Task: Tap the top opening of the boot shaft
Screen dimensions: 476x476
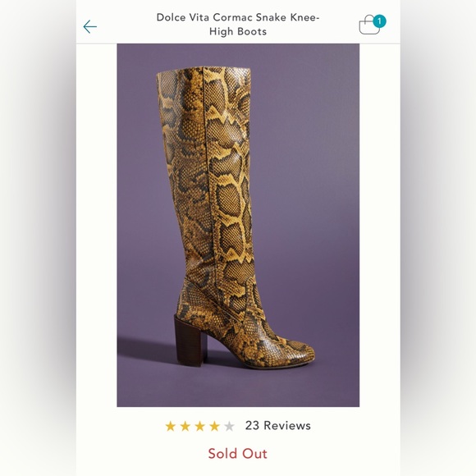Action: (x=204, y=71)
